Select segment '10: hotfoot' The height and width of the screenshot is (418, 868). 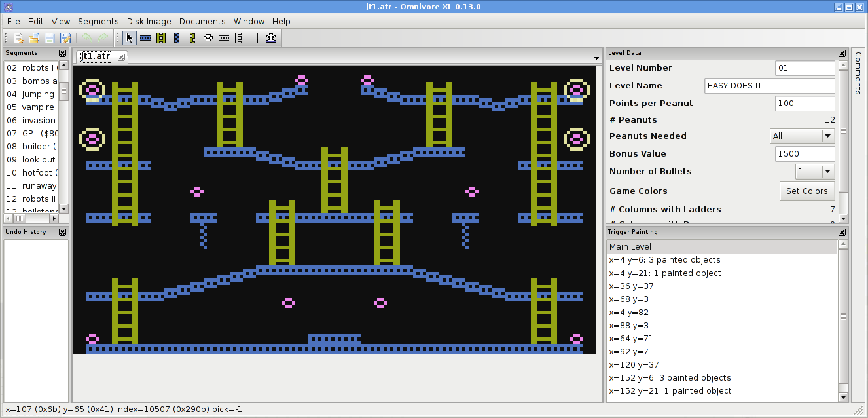(x=31, y=173)
